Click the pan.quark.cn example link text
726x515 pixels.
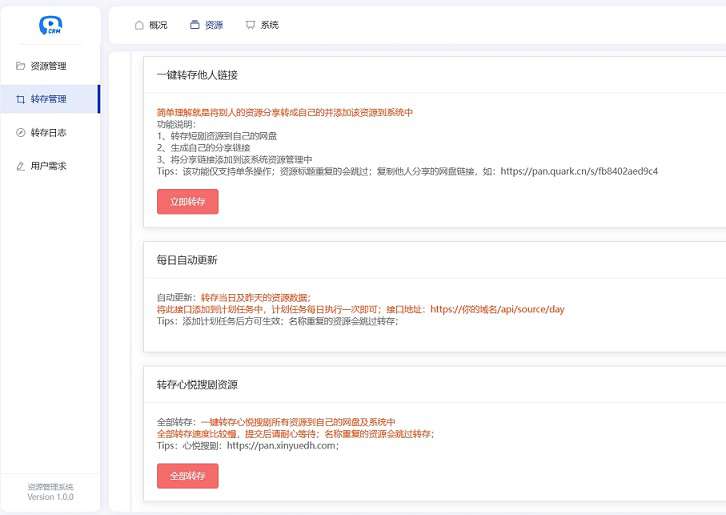pos(579,171)
